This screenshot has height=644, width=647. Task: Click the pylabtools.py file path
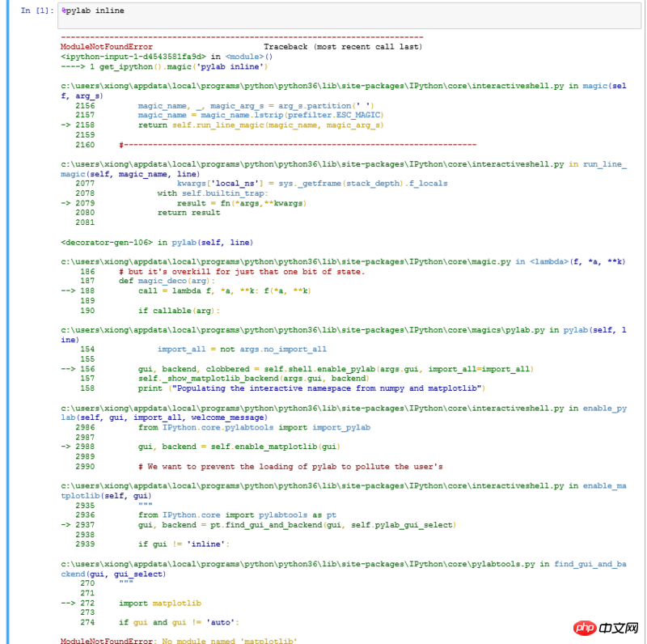[300, 563]
